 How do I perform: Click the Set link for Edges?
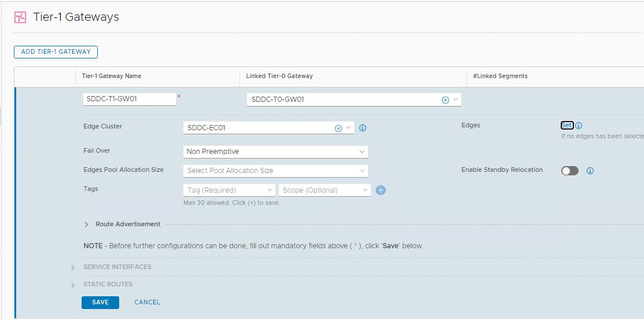(x=566, y=126)
